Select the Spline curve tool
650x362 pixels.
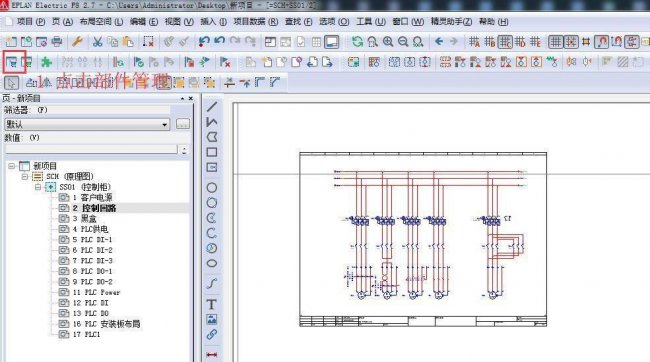[x=212, y=284]
